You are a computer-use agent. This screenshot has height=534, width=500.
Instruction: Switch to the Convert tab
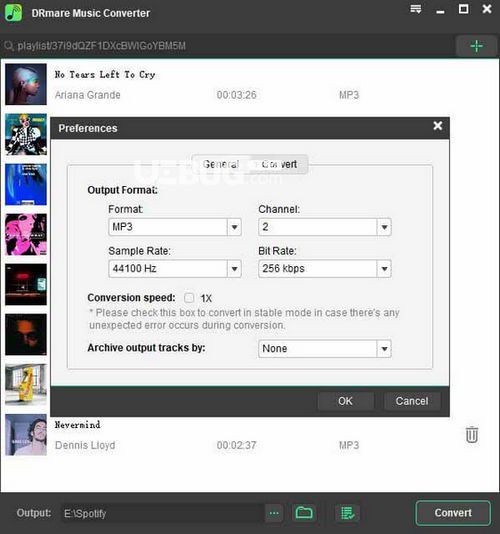coord(279,164)
